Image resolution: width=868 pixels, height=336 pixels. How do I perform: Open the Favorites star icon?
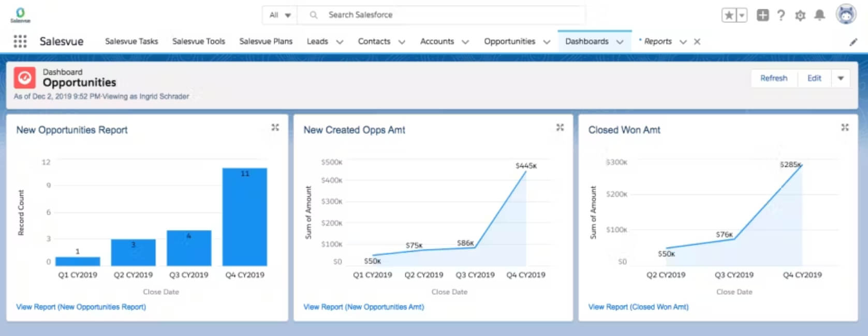[x=729, y=16]
